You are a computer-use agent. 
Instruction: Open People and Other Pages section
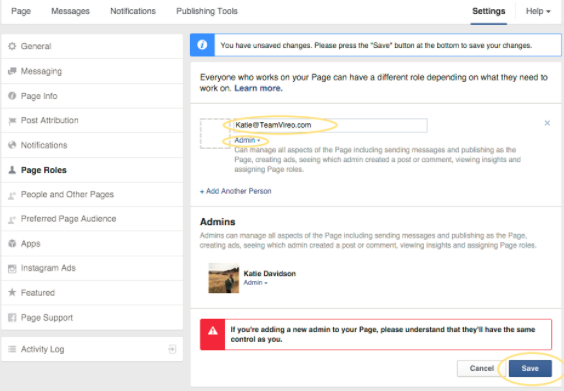92,195
